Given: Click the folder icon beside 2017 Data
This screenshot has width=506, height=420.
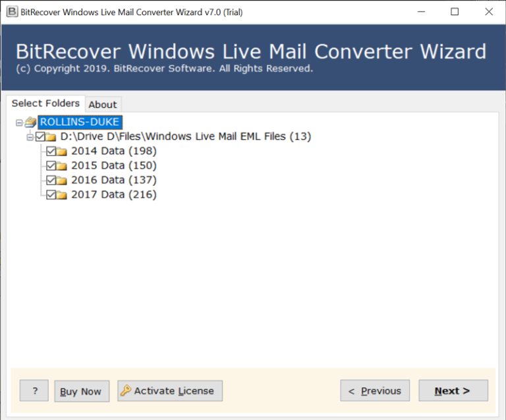Looking at the screenshot, I should 62,195.
